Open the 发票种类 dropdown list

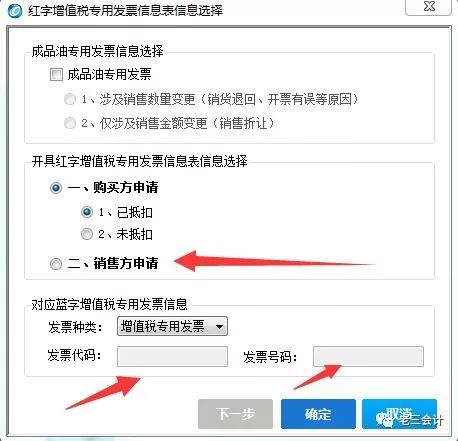[x=172, y=326]
